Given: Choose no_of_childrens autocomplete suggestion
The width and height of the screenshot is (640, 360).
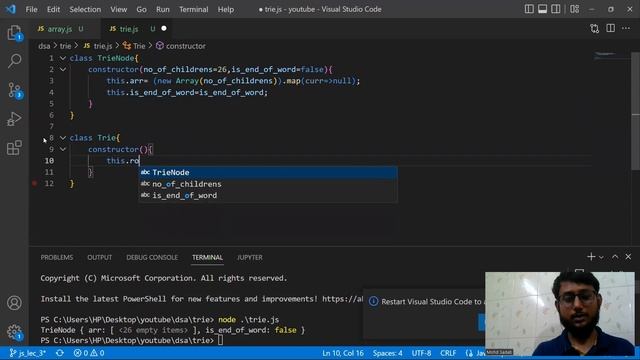Looking at the screenshot, I should [268, 184].
